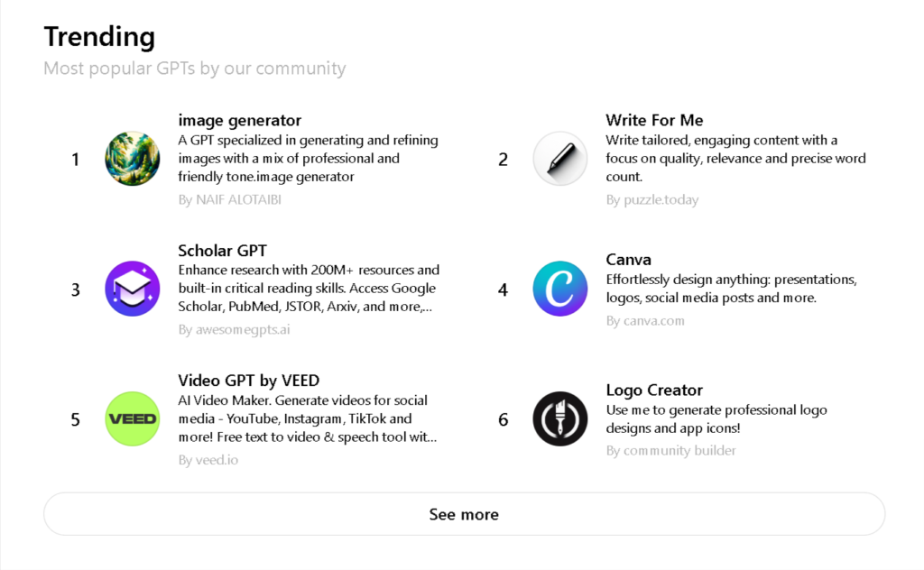
Task: Select the By awesomegpts.ai author text
Action: (234, 330)
